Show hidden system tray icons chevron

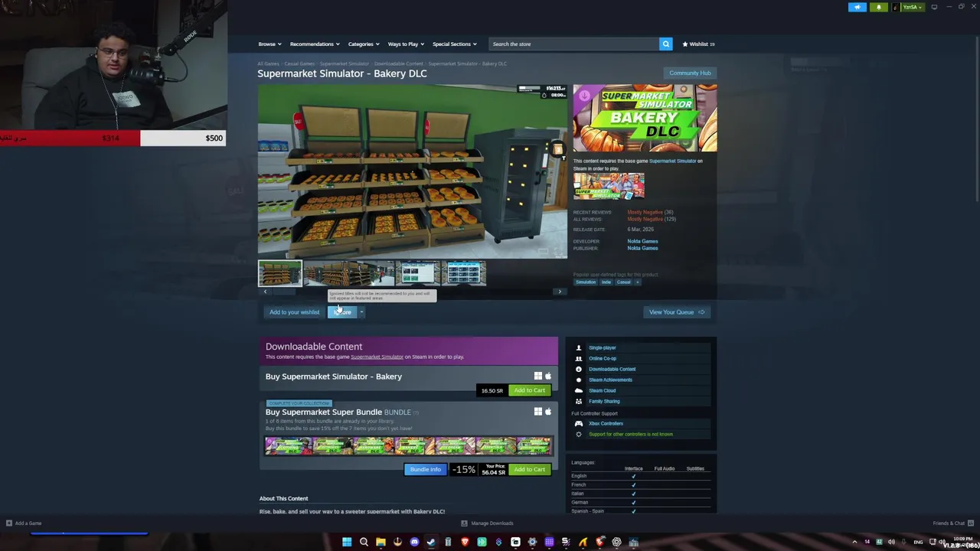[854, 542]
